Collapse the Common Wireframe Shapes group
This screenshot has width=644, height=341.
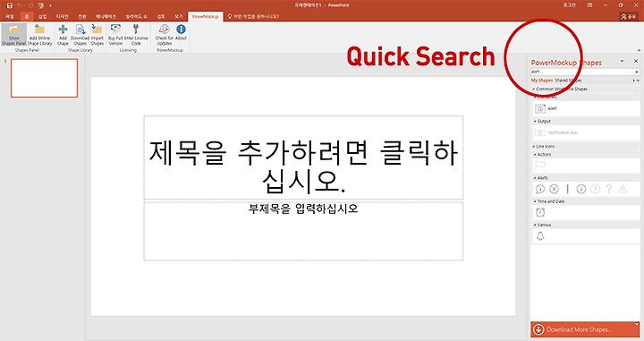tap(534, 90)
